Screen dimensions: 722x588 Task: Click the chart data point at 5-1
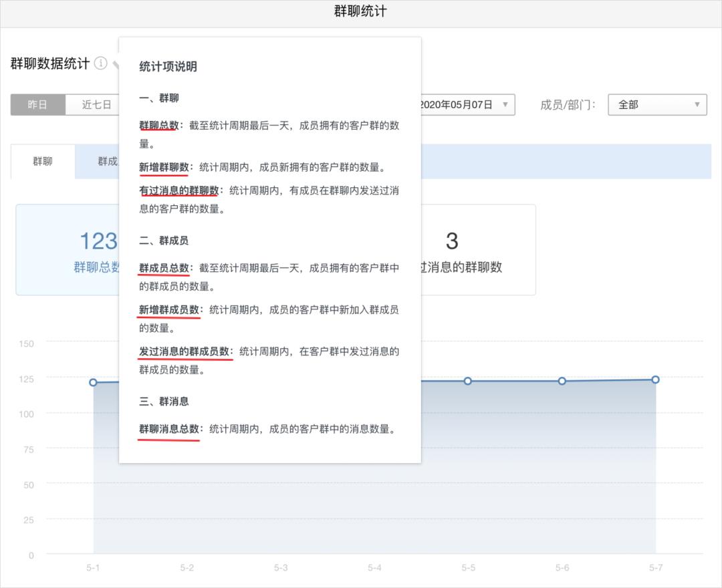pos(93,382)
